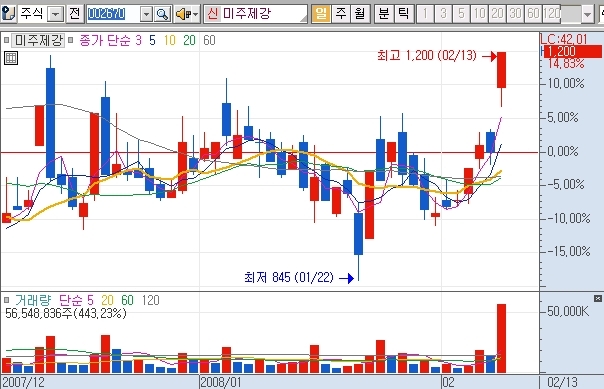This screenshot has width=604, height=389.
Task: Click the 56,548,836주(443.23%) volume value
Action: pos(66,314)
